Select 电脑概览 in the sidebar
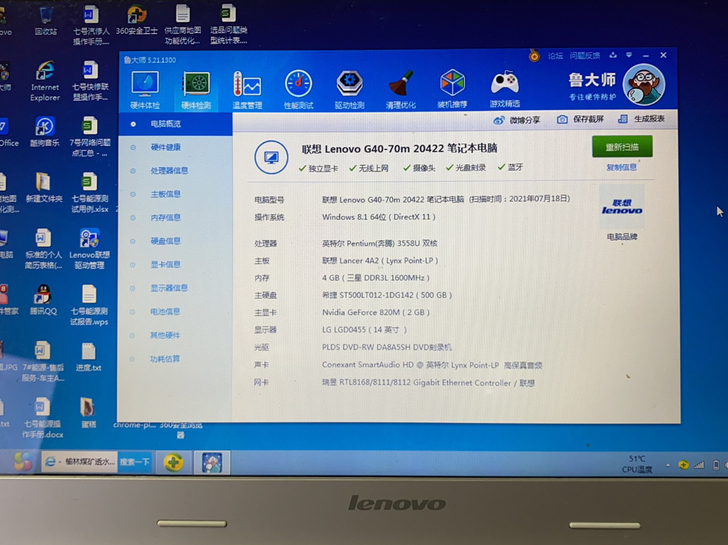The width and height of the screenshot is (728, 545). tap(176, 124)
